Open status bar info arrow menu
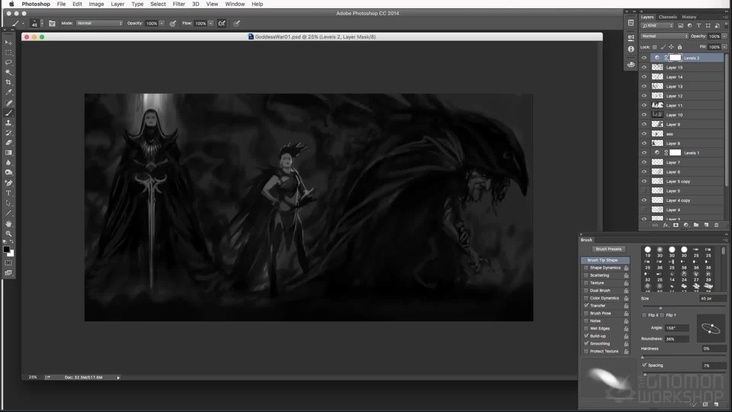Screen dimensions: 732x412 click(118, 377)
